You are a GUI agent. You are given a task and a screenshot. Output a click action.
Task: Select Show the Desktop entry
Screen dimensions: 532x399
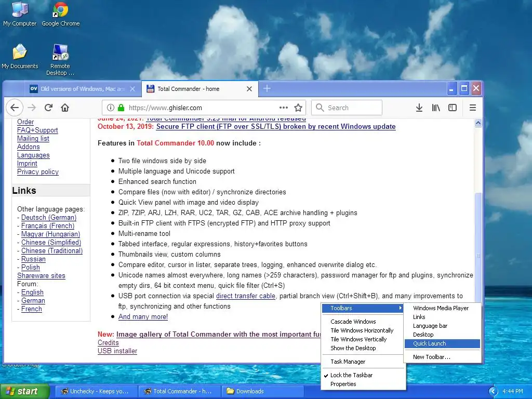(353, 348)
